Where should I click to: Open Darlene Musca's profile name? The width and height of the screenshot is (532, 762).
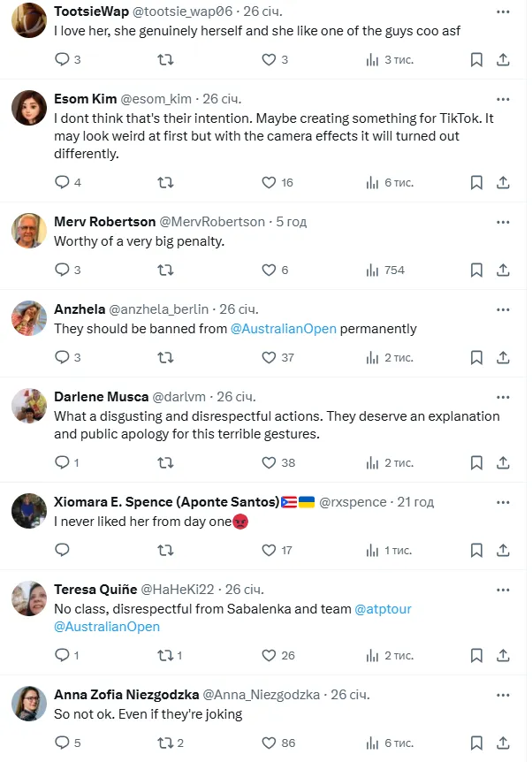(101, 397)
